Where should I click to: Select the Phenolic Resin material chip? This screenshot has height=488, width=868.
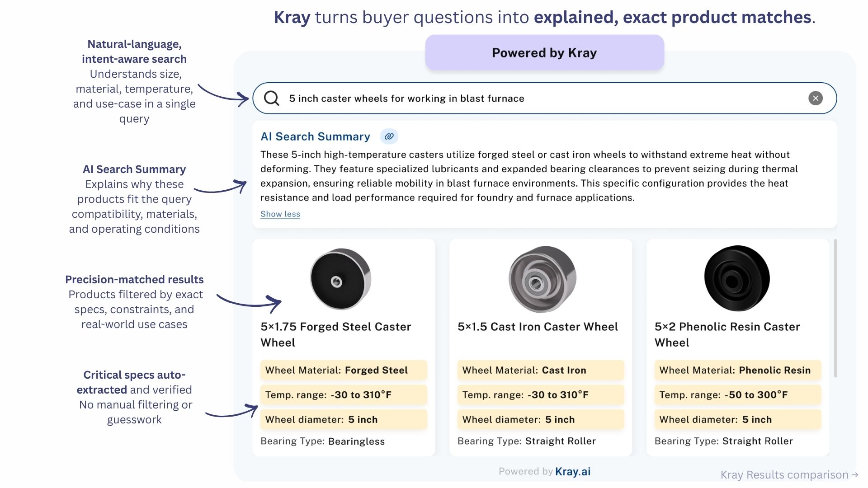(x=737, y=370)
